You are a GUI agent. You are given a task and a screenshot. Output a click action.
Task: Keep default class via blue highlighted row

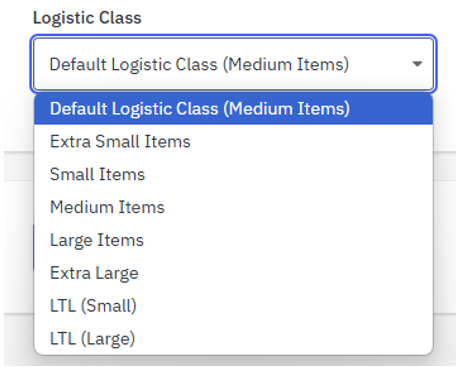pyautogui.click(x=233, y=109)
